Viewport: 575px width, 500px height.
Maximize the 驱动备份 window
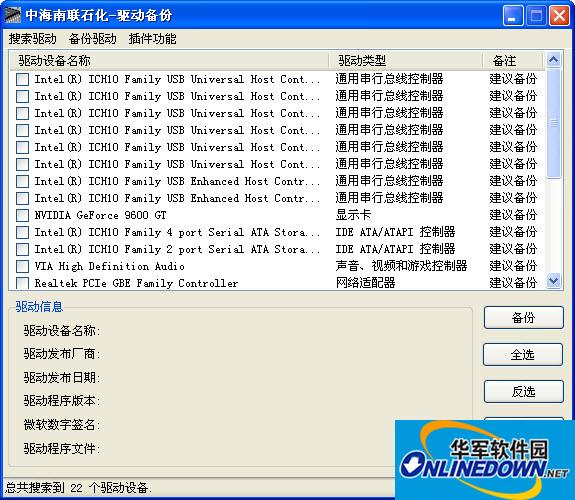coord(536,16)
